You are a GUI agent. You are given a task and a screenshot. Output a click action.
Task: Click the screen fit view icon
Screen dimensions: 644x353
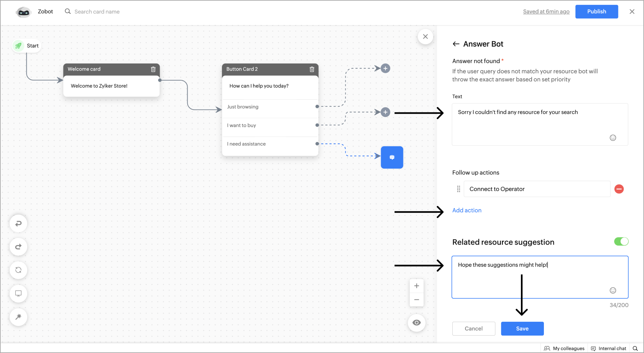point(18,294)
